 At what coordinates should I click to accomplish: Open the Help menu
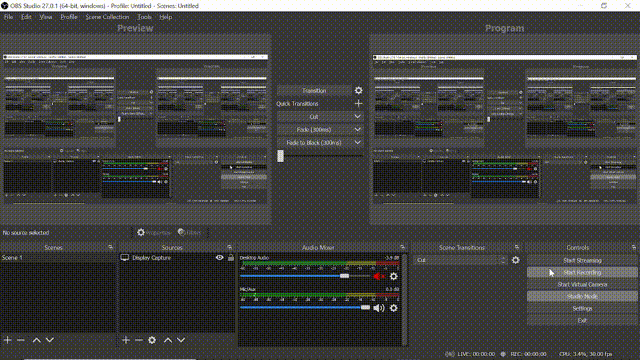pos(165,17)
